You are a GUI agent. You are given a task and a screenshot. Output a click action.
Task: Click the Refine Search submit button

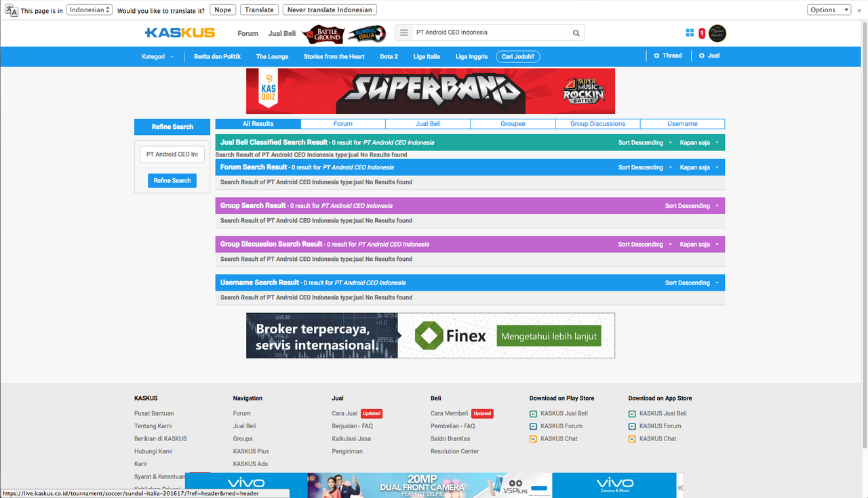point(172,181)
